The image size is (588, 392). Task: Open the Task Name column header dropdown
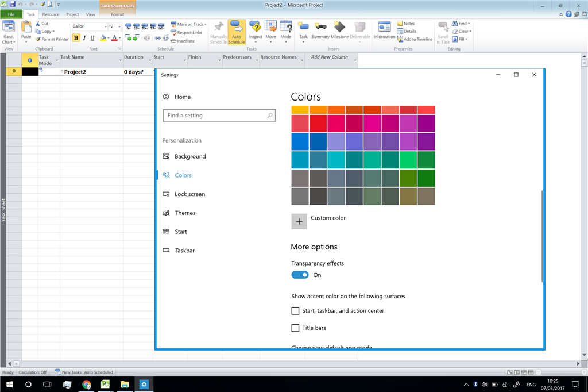click(x=121, y=60)
